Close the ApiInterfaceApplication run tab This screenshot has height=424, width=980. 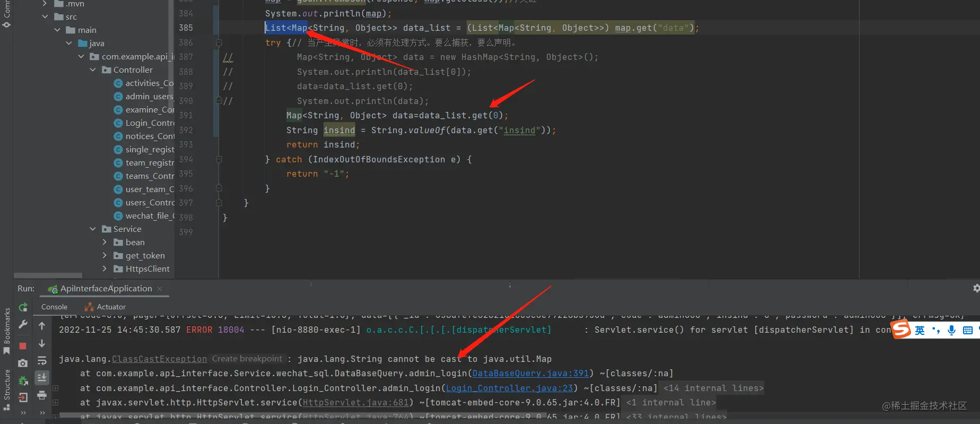[160, 289]
